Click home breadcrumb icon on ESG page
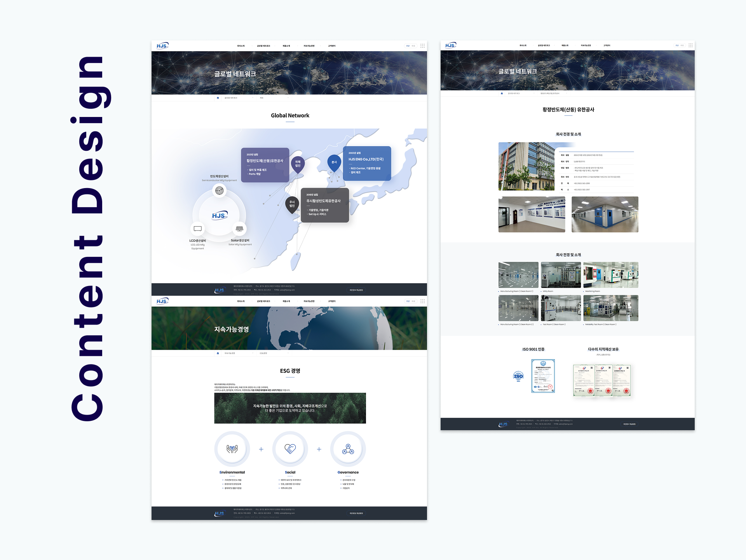The width and height of the screenshot is (746, 560). click(x=218, y=353)
